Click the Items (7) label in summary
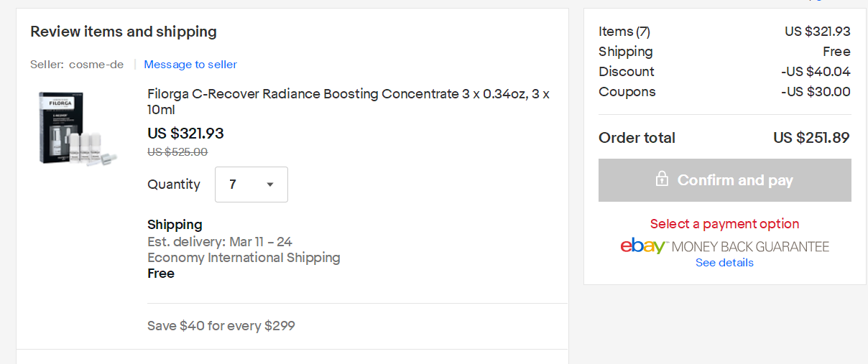The width and height of the screenshot is (868, 364). click(624, 32)
